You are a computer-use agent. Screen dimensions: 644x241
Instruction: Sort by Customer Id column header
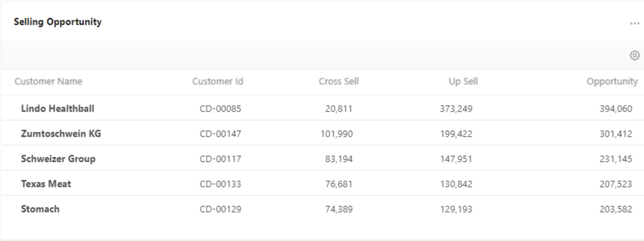[217, 81]
